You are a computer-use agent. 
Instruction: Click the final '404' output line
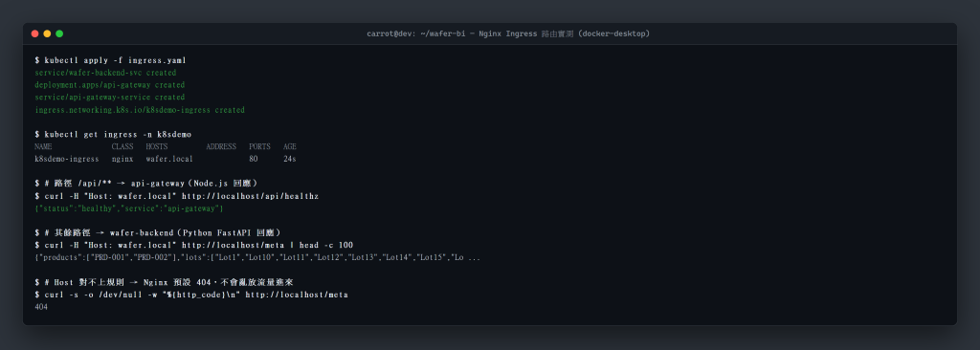41,308
